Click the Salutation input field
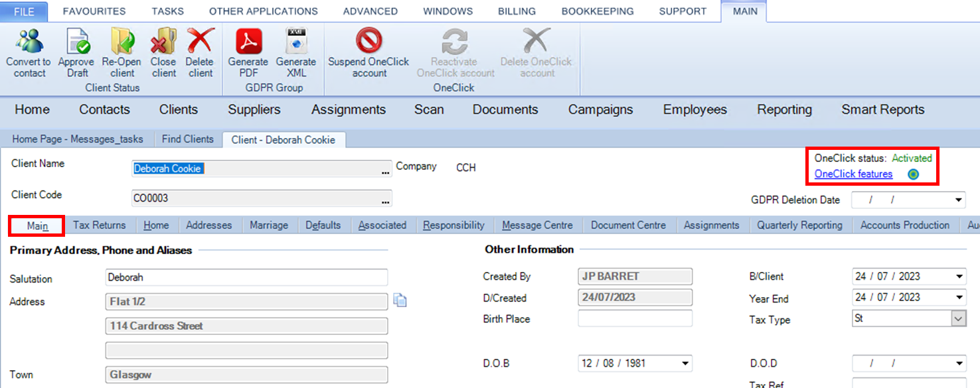Viewport: 980px width, 388px height. click(x=246, y=277)
